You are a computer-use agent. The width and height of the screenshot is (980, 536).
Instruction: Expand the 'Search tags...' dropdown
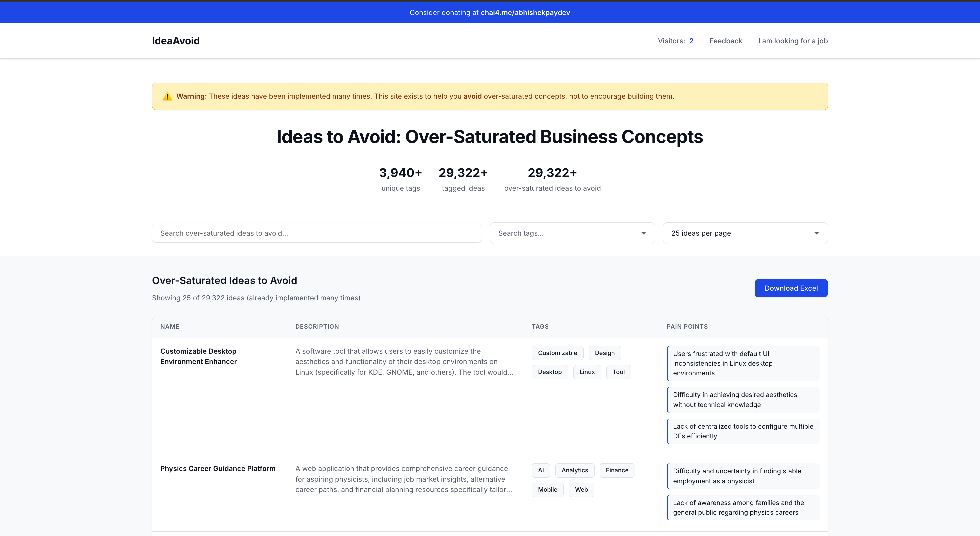[552, 233]
